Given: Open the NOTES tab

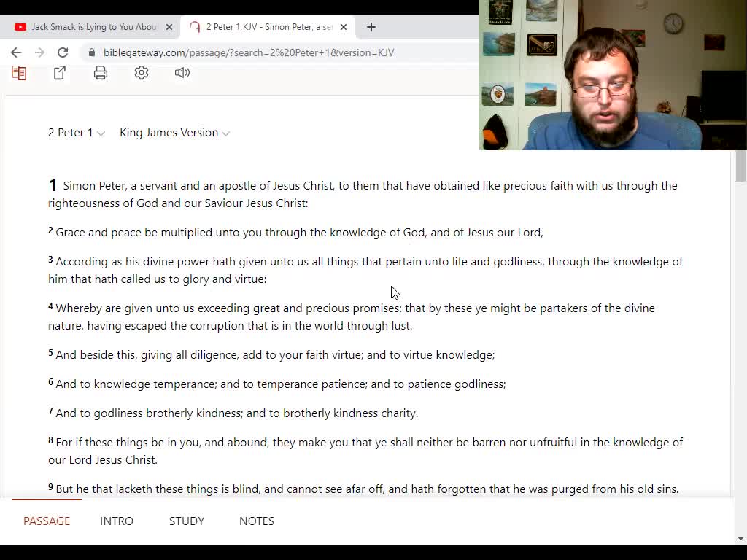Looking at the screenshot, I should (x=257, y=521).
